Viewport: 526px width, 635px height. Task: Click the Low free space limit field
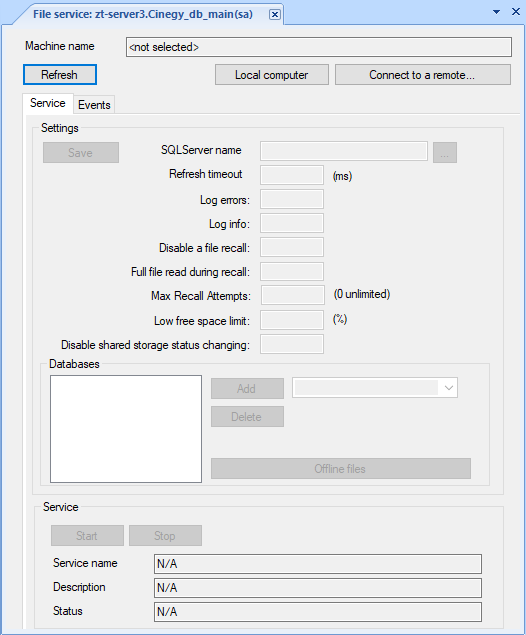tap(292, 320)
